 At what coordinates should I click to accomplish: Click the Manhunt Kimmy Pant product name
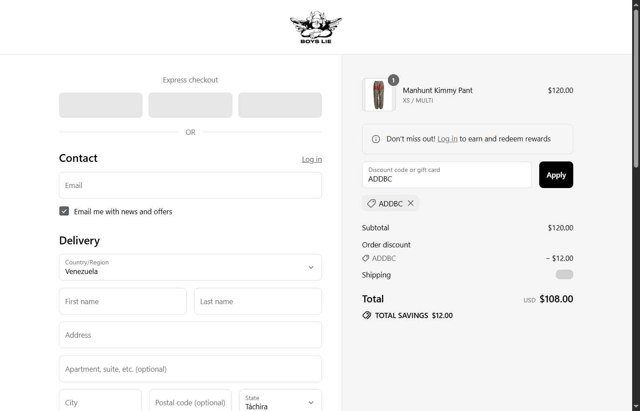pos(438,90)
